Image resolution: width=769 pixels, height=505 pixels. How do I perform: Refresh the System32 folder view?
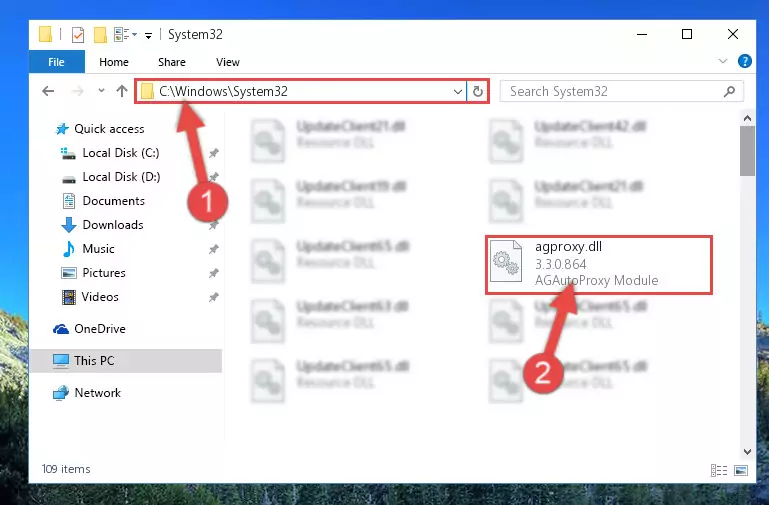[x=478, y=92]
